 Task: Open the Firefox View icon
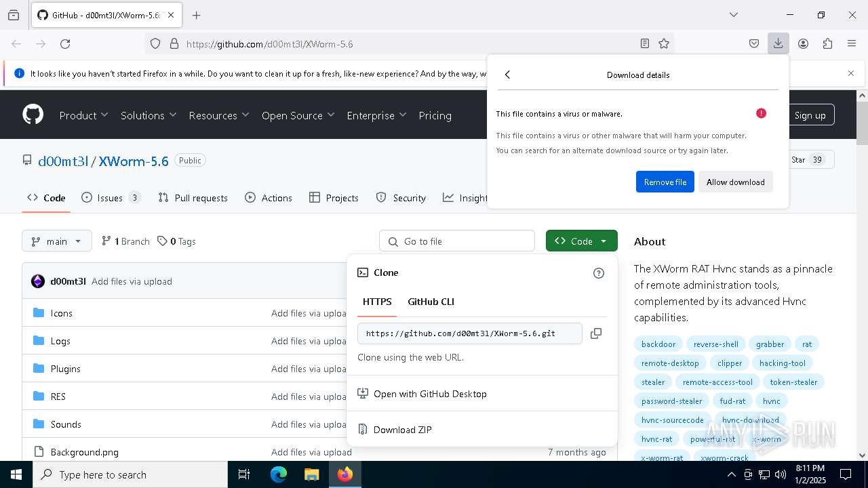tap(14, 15)
